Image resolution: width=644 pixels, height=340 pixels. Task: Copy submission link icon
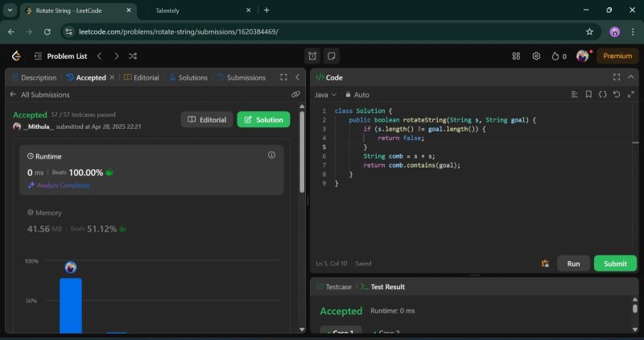click(295, 94)
